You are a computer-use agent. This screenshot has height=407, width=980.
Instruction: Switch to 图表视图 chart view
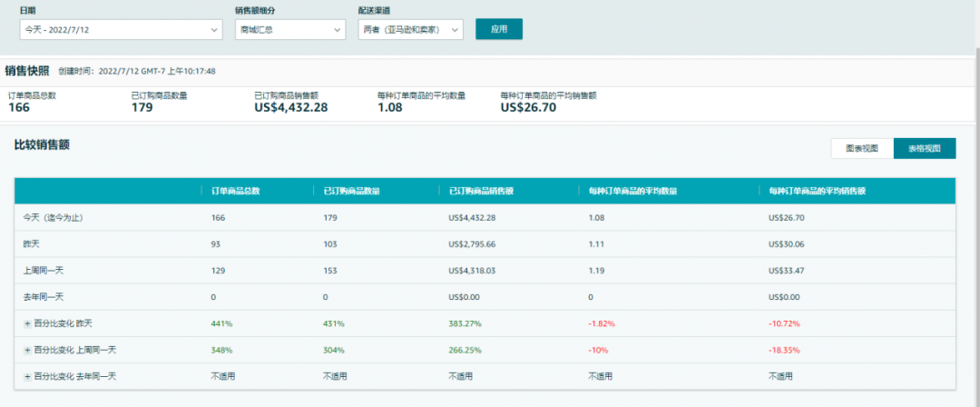click(861, 148)
